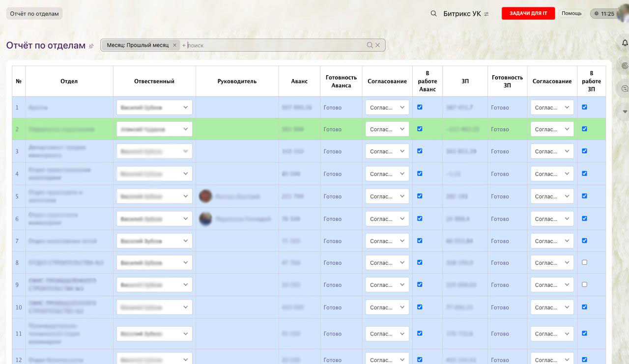
Task: Click the Помощь button
Action: coord(572,13)
